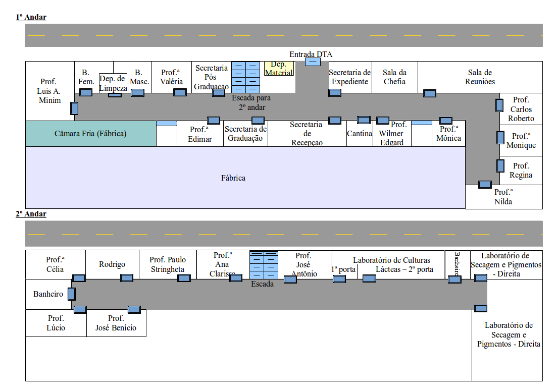
Task: Select the Cantina room on first floor
Action: pos(360,134)
